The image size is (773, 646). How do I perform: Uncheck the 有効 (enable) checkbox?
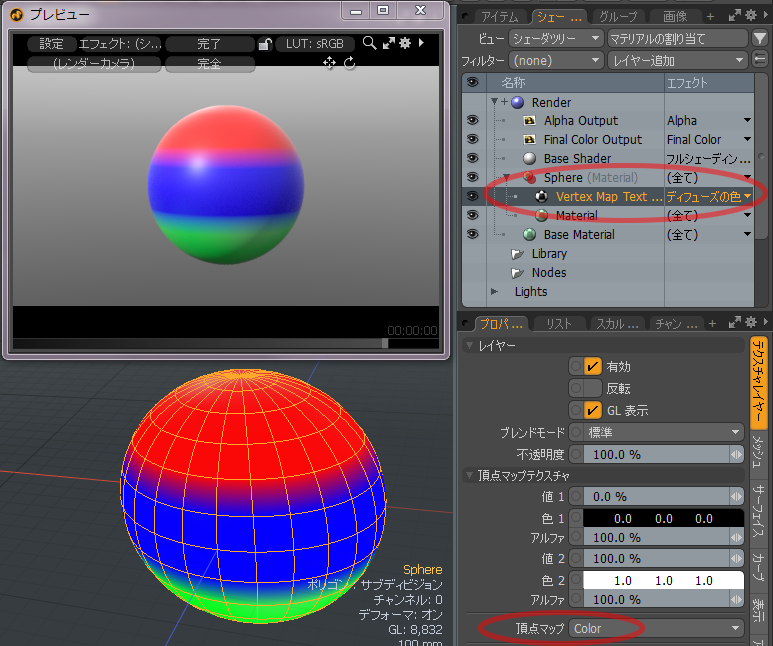[592, 366]
